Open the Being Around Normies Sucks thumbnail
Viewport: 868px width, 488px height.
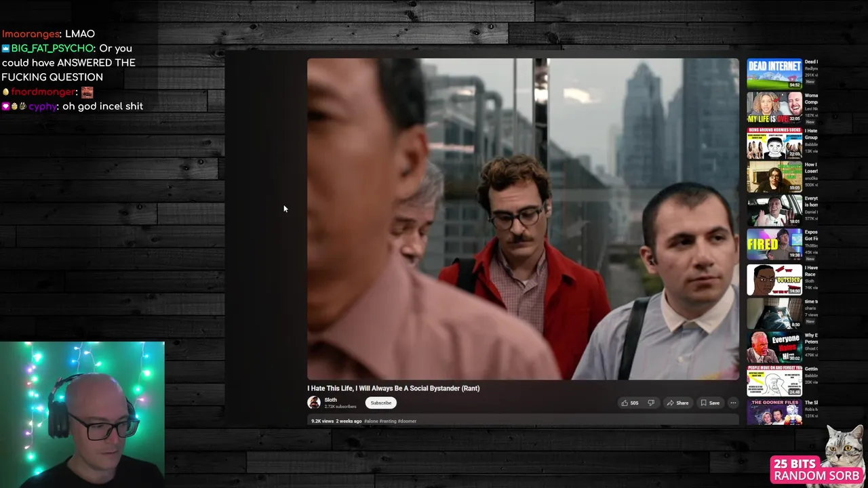coord(774,143)
